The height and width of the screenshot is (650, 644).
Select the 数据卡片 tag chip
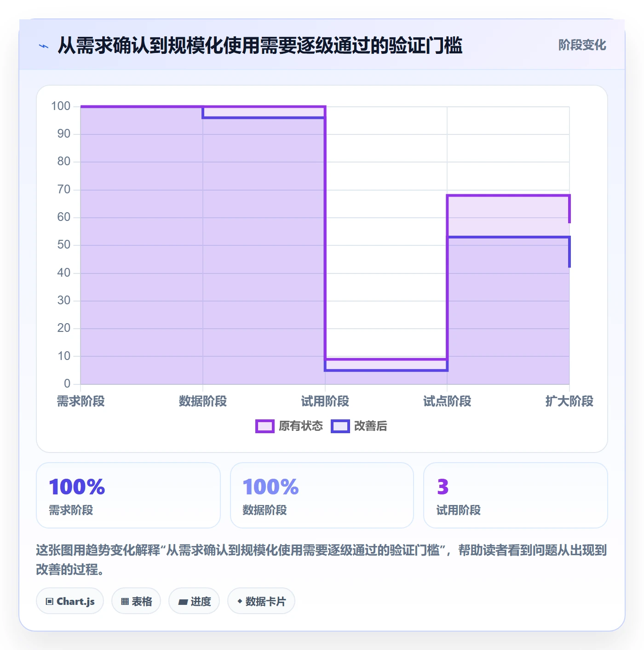pos(261,601)
